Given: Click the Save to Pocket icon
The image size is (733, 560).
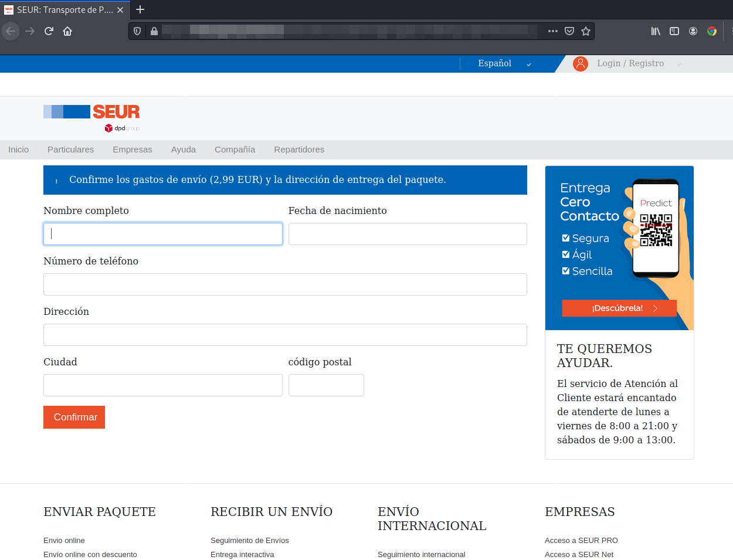Looking at the screenshot, I should [x=569, y=31].
